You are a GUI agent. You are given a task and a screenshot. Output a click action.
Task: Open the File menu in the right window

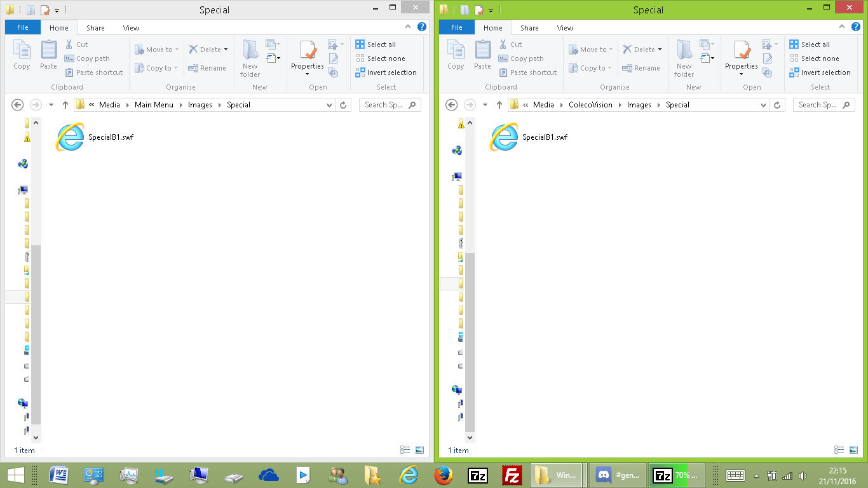457,27
